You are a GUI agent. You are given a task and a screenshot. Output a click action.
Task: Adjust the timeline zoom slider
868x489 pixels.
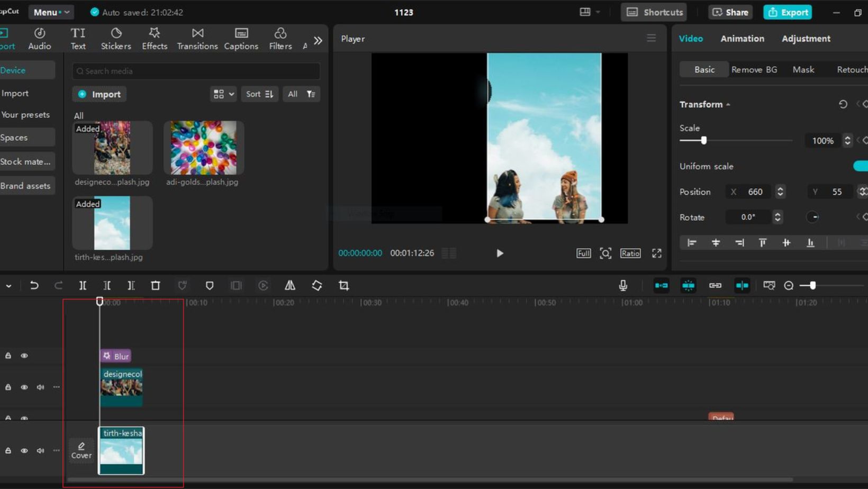coord(812,286)
